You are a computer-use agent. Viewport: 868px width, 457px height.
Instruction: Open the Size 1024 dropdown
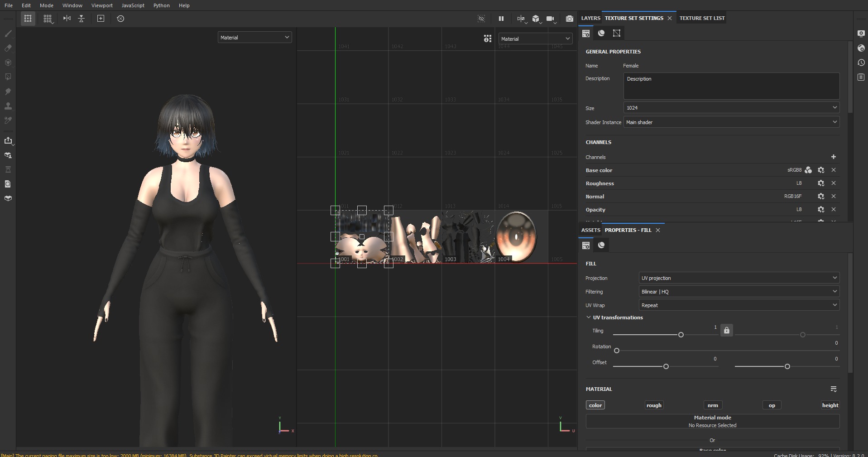coord(731,108)
